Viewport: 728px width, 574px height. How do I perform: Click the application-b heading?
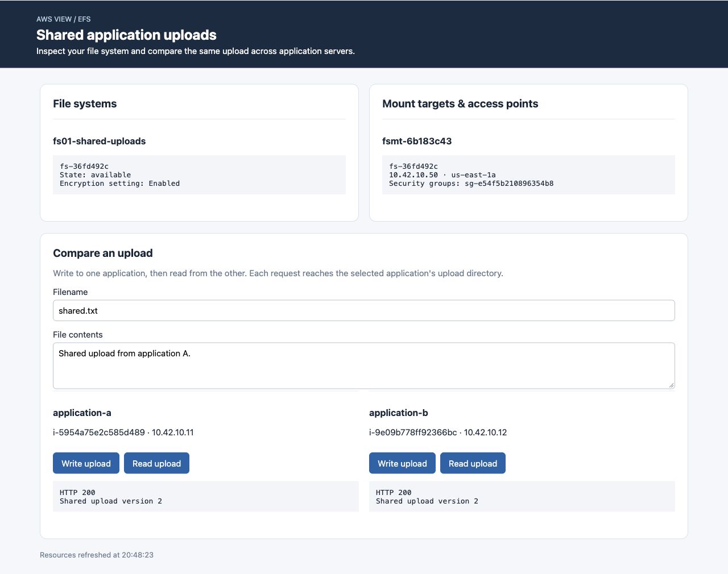point(399,413)
